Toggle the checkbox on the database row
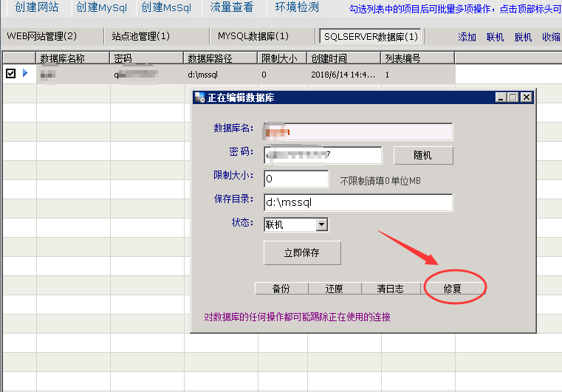Image resolution: width=562 pixels, height=392 pixels. coord(10,73)
